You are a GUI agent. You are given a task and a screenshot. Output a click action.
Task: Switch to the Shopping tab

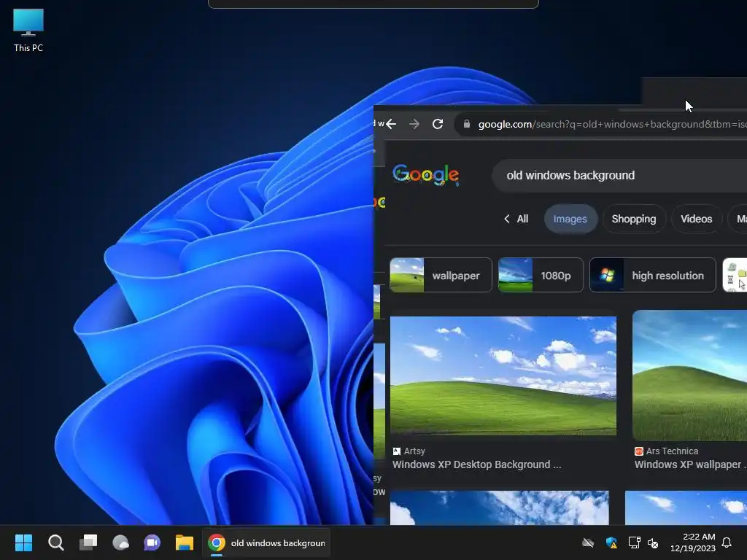point(634,219)
